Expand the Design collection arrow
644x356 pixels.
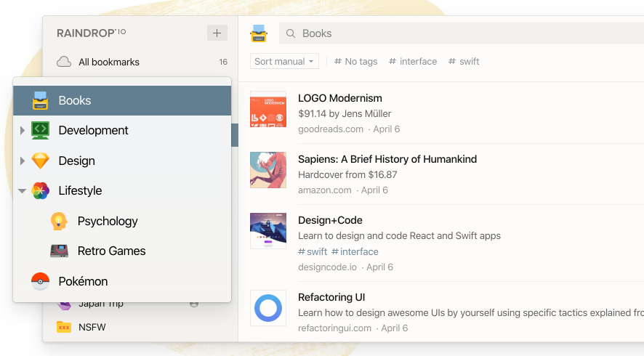click(x=23, y=161)
